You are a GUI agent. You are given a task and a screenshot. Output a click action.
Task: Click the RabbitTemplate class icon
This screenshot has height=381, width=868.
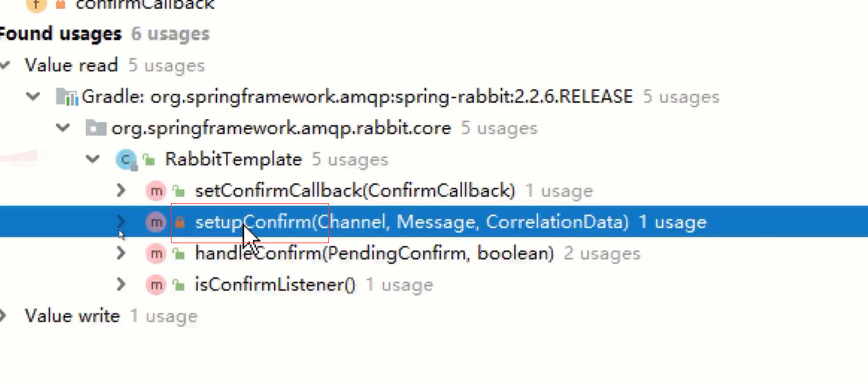tap(125, 160)
